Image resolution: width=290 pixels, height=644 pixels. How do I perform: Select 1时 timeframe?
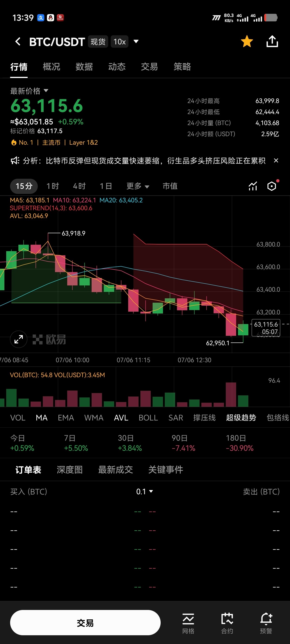(x=53, y=186)
